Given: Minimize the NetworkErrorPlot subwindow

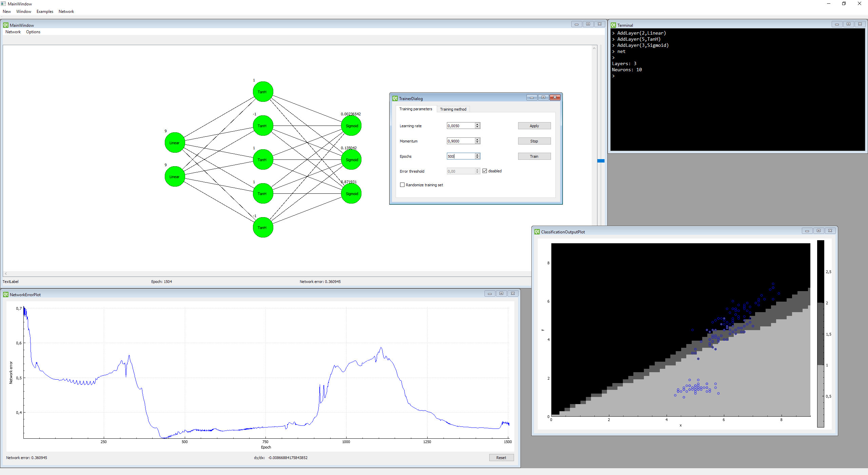Looking at the screenshot, I should pyautogui.click(x=490, y=293).
